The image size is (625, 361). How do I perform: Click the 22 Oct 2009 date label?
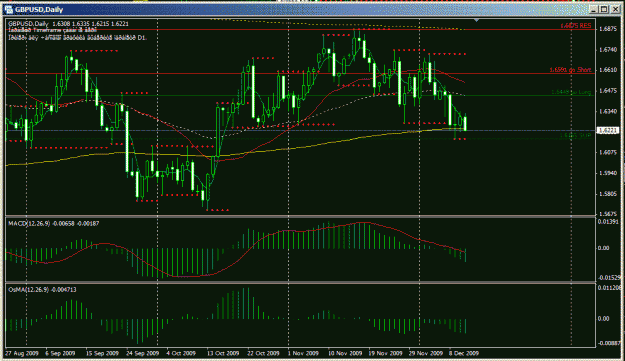(x=263, y=353)
